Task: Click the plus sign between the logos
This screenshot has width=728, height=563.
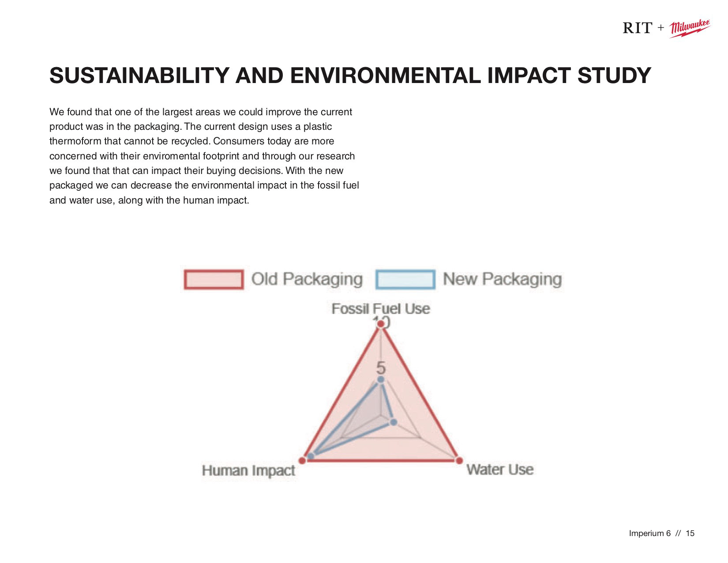Action: [660, 28]
